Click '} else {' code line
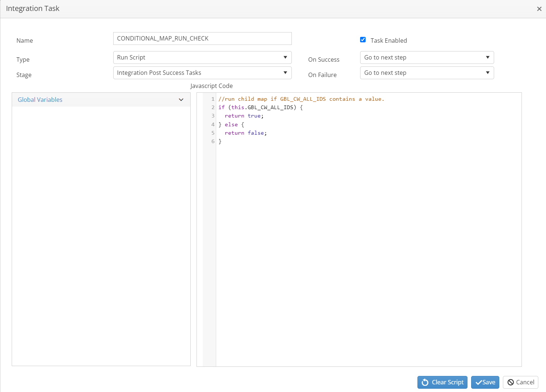 [x=231, y=124]
